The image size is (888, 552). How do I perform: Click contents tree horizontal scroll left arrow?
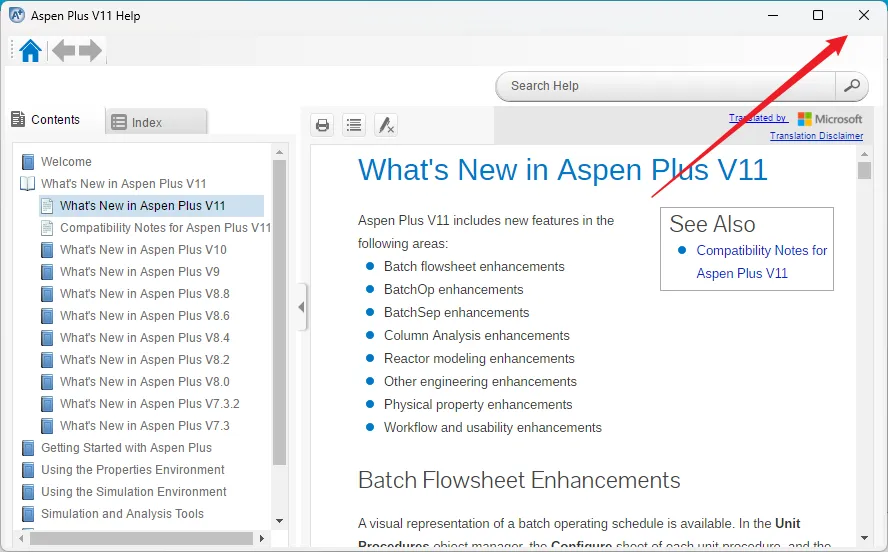click(x=22, y=538)
